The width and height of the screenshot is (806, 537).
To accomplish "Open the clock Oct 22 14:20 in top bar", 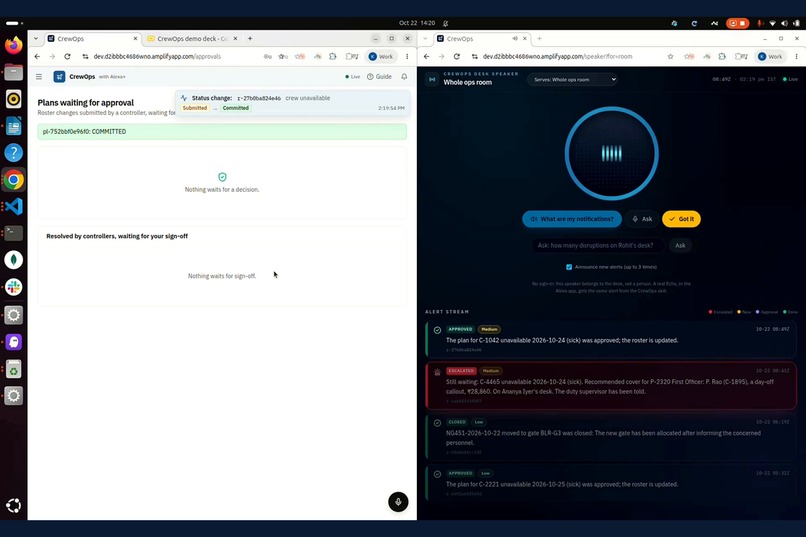I will [417, 23].
